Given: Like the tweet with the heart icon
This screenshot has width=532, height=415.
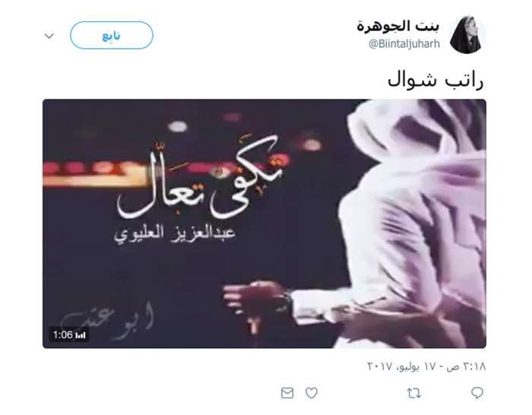Looking at the screenshot, I should (312, 393).
